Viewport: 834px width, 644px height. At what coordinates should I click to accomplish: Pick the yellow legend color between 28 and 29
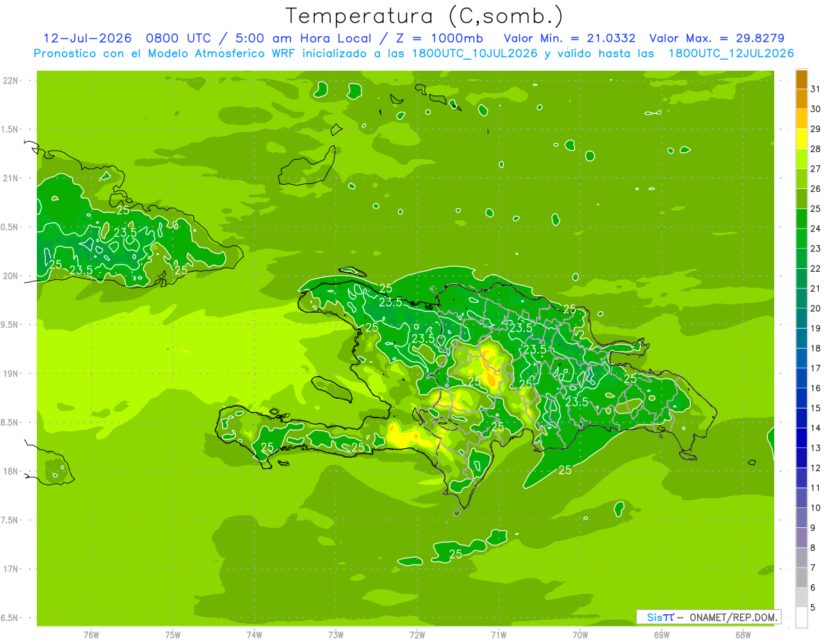click(801, 139)
